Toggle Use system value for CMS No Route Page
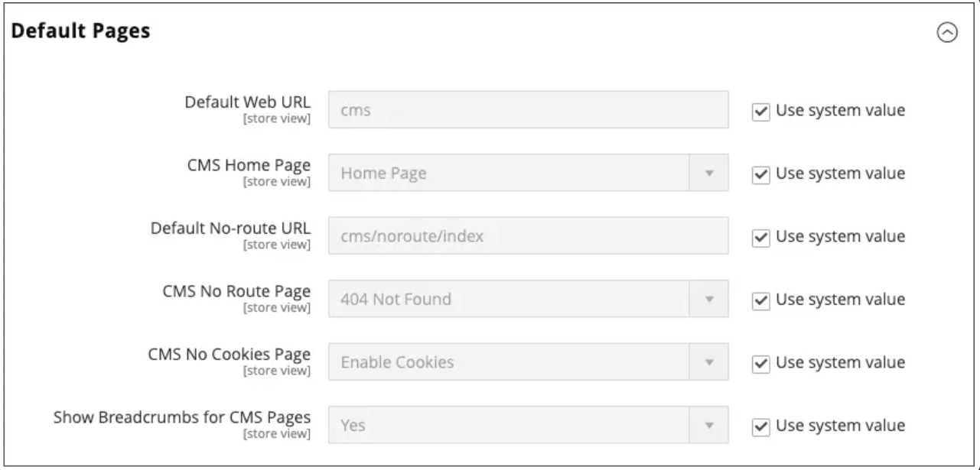 tap(760, 300)
